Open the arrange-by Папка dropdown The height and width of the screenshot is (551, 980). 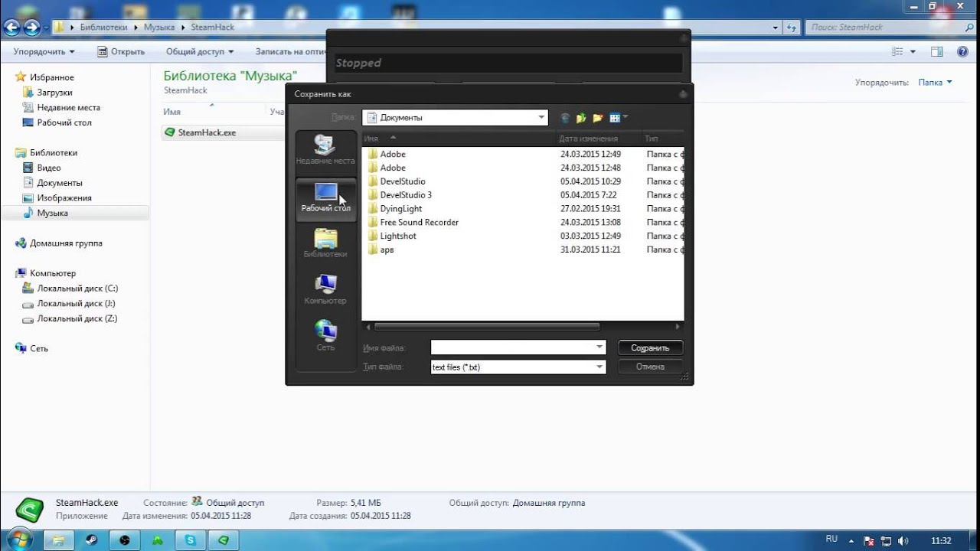point(936,83)
